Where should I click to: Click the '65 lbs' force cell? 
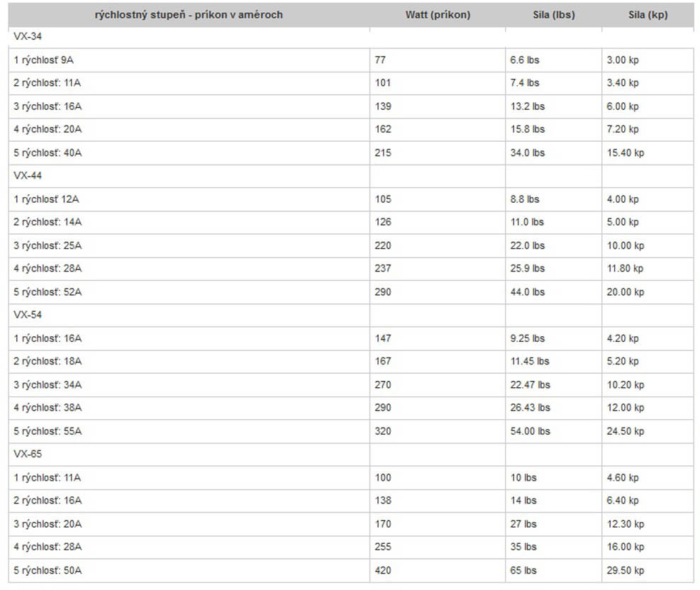(x=523, y=570)
